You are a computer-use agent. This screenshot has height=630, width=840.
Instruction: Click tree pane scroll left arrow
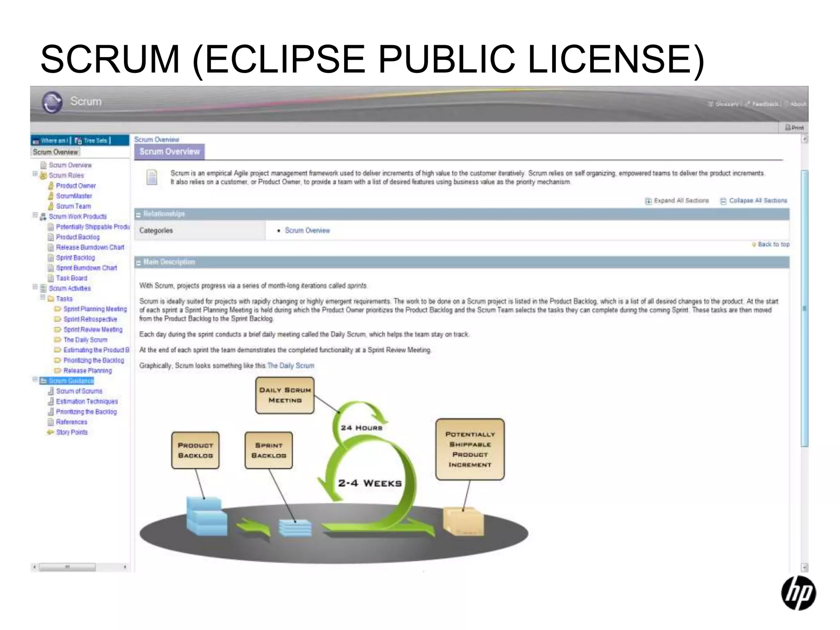coord(34,567)
